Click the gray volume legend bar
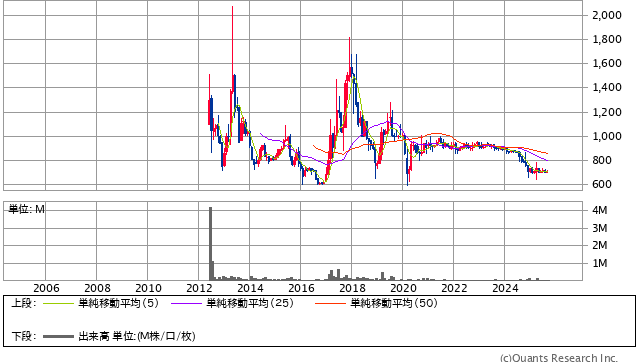This screenshot has height=362, width=638. [x=58, y=337]
